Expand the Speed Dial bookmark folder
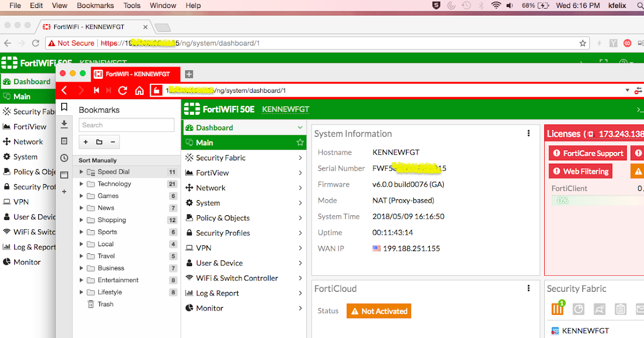 pos(82,172)
